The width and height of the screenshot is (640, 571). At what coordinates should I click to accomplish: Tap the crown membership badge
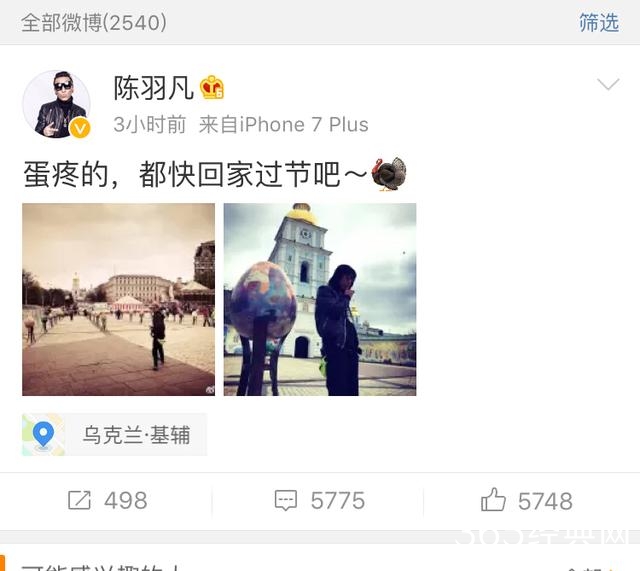pyautogui.click(x=211, y=87)
